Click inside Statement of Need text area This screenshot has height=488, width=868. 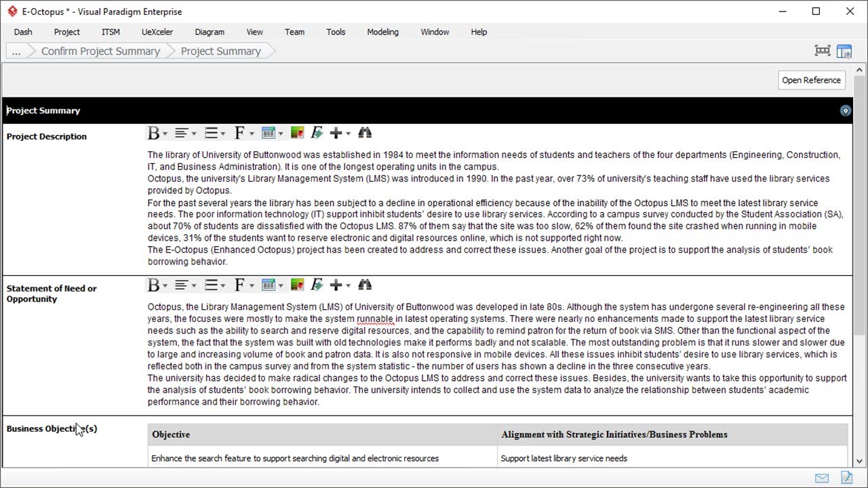497,354
